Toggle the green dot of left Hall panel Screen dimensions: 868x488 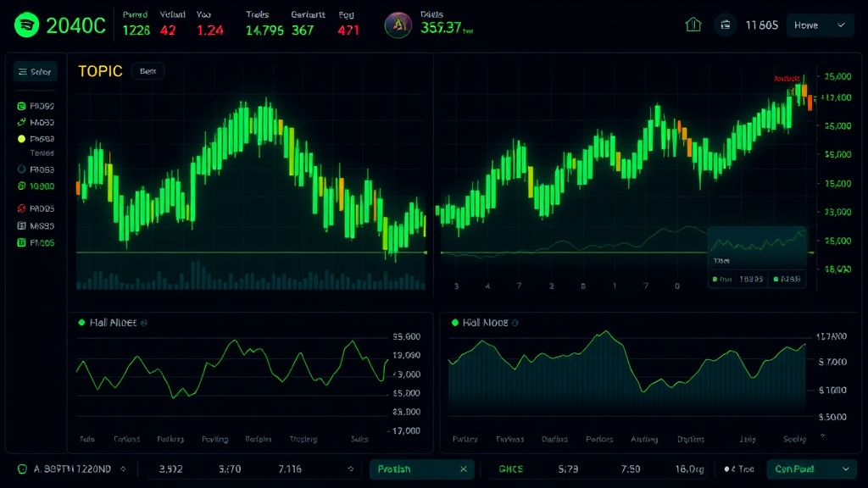pyautogui.click(x=82, y=323)
